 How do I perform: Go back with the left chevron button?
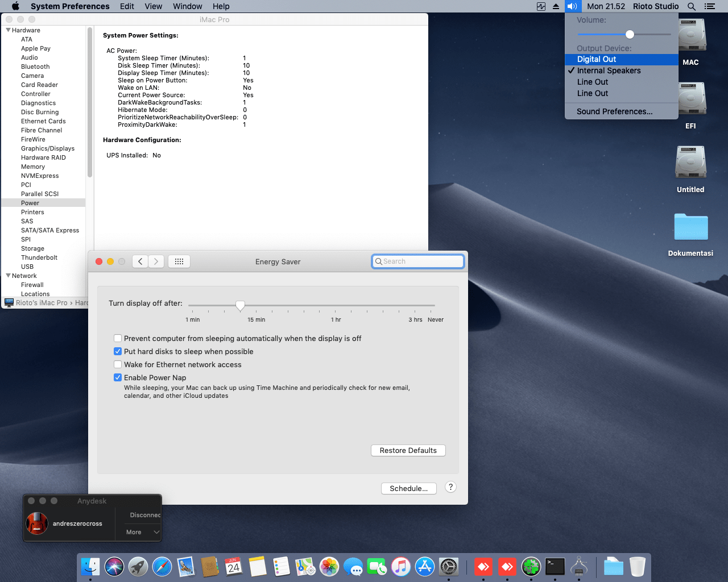[x=140, y=261]
